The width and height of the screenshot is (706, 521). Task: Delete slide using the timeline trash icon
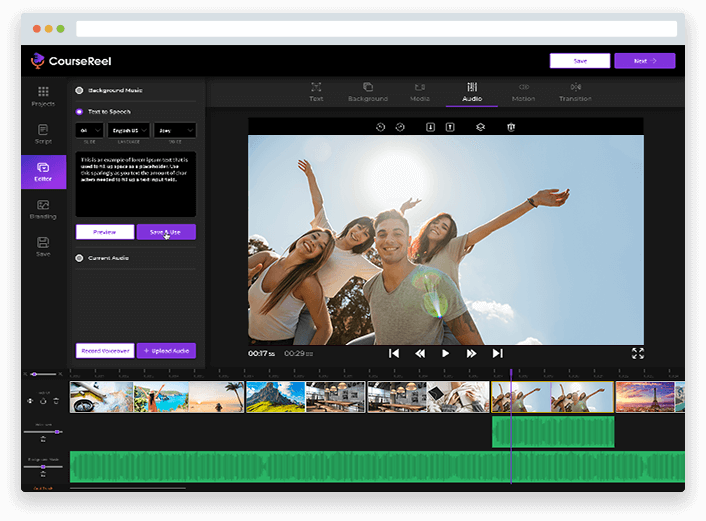pyautogui.click(x=56, y=401)
